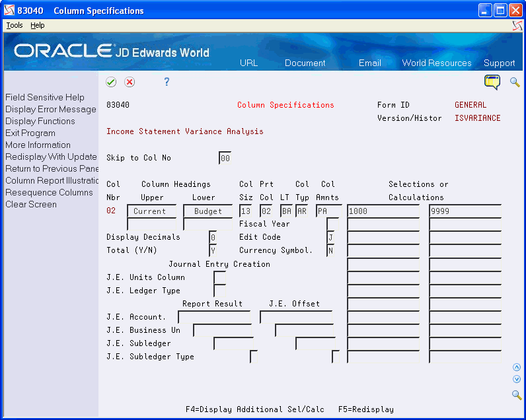The image size is (526, 420).
Task: Click J.E. Subledger Report Result field
Action: [234, 343]
